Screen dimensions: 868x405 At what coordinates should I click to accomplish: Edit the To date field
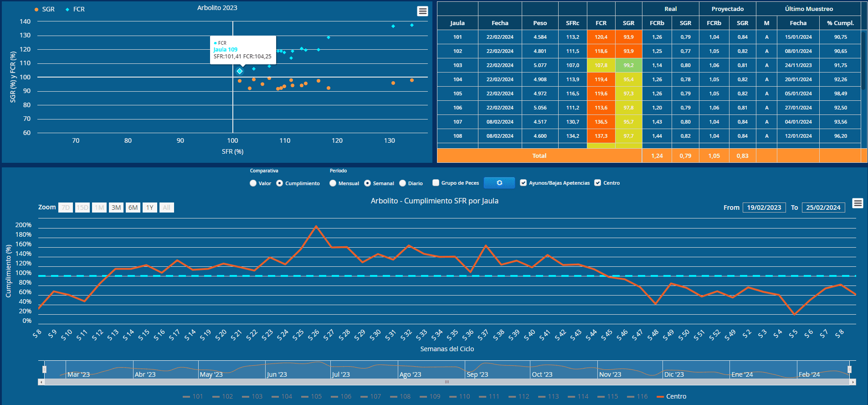823,208
